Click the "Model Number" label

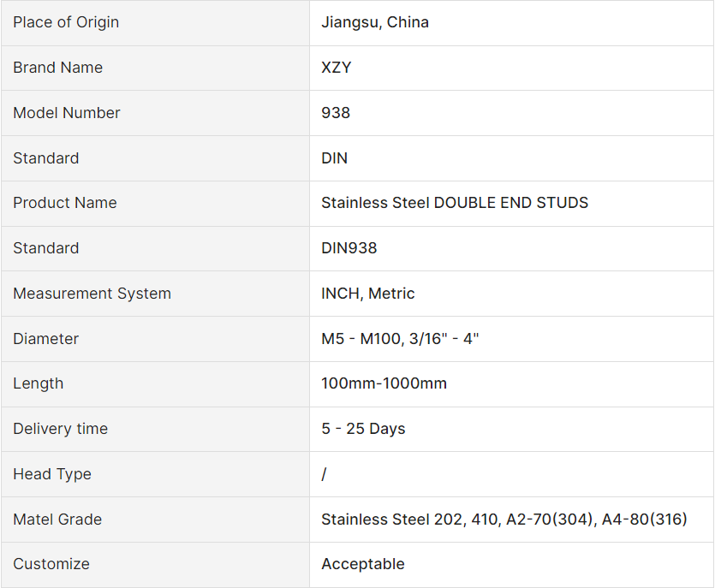66,113
